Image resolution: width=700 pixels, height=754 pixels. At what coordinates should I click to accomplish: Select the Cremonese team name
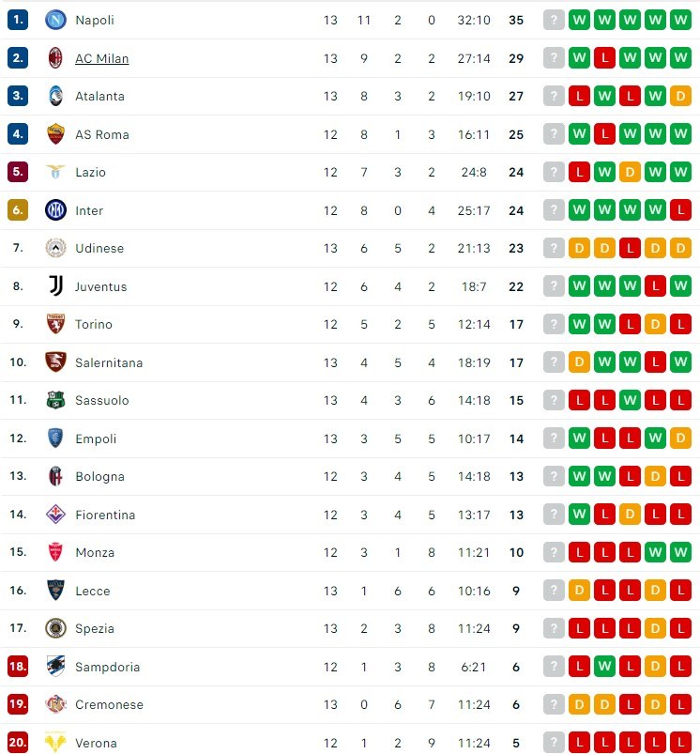click(x=110, y=704)
